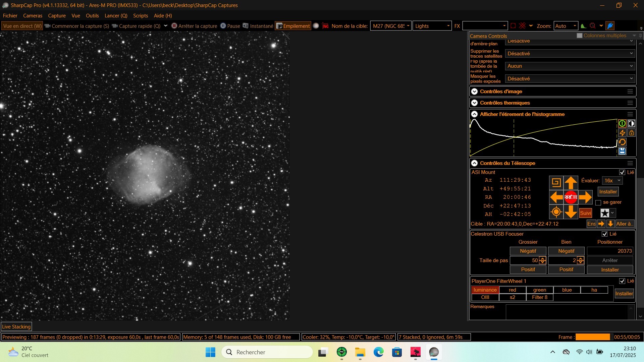Viewport: 644px width, 362px height.
Task: Open the Capture menu
Action: coord(57,16)
